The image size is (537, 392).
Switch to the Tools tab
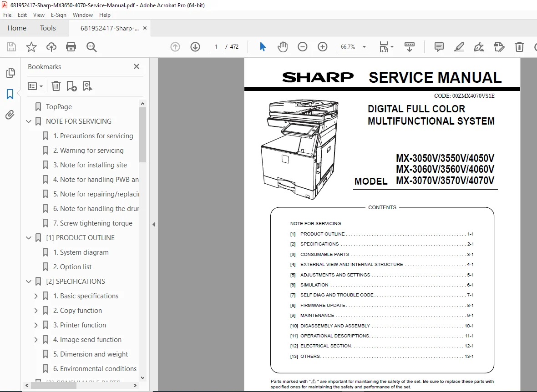(x=48, y=28)
